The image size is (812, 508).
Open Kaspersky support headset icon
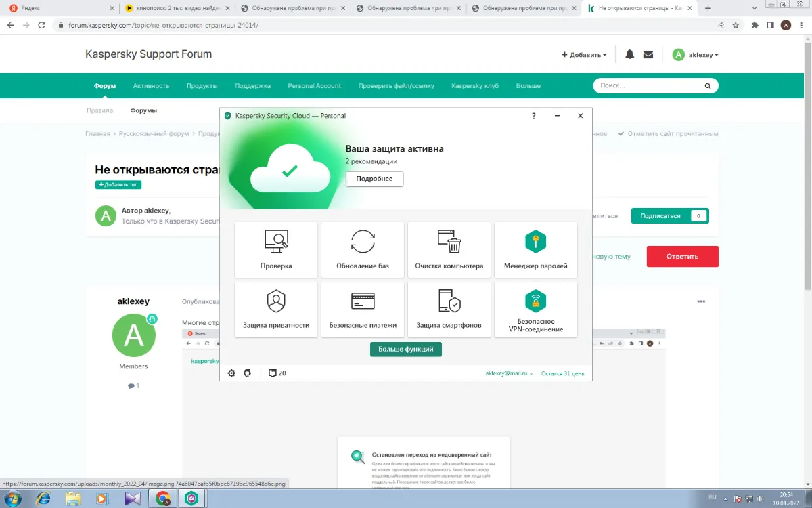point(248,373)
